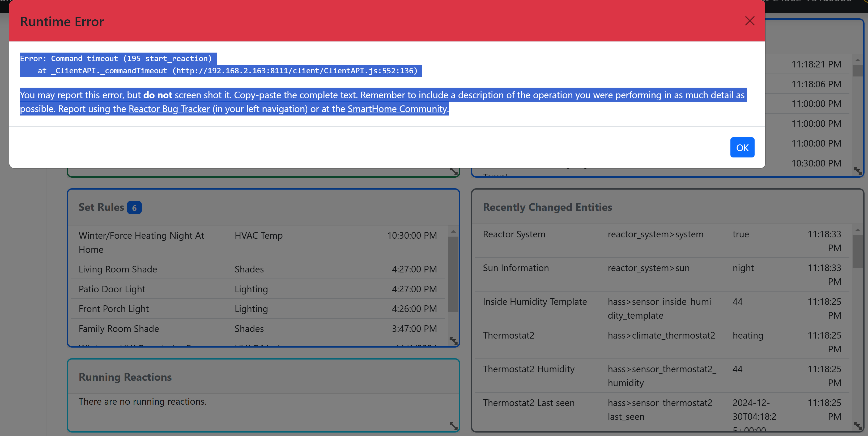
Task: Click the resize handle of Running Reactions panel
Action: tap(454, 426)
